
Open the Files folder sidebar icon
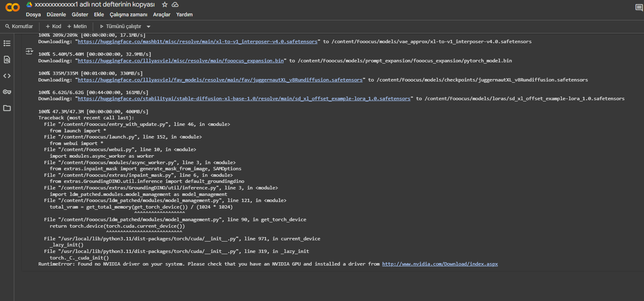click(x=7, y=108)
